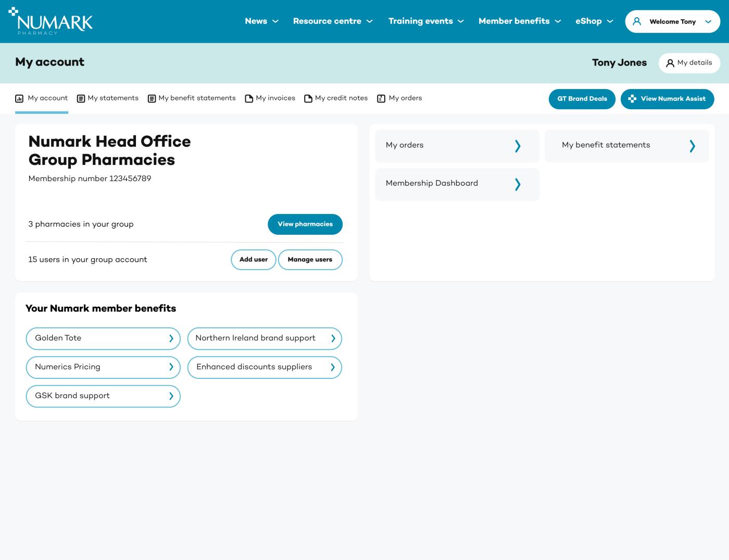Switch to My orders tab

click(x=399, y=98)
